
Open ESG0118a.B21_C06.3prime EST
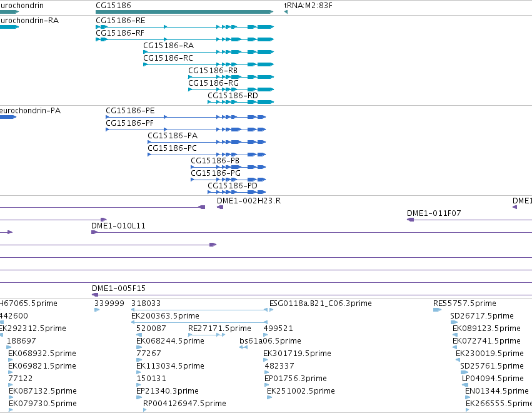pos(321,303)
